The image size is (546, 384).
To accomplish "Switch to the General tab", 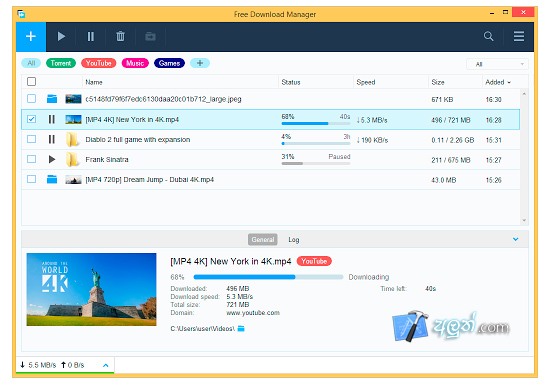I will pos(263,240).
